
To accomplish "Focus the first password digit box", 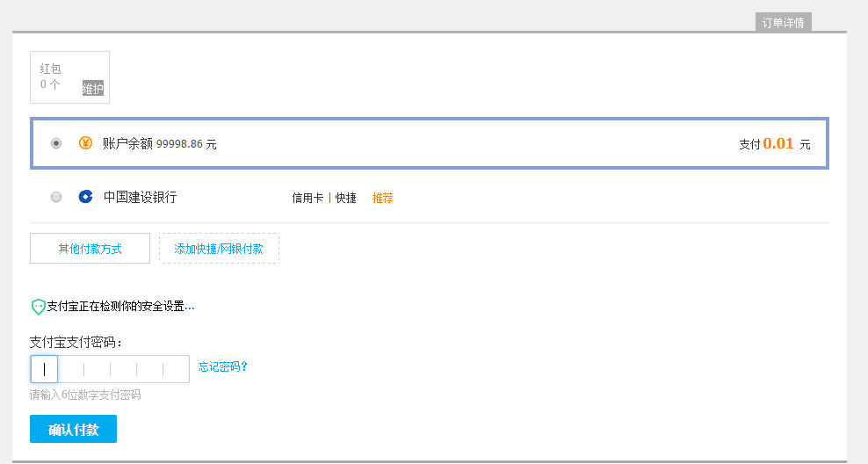I will (45, 369).
